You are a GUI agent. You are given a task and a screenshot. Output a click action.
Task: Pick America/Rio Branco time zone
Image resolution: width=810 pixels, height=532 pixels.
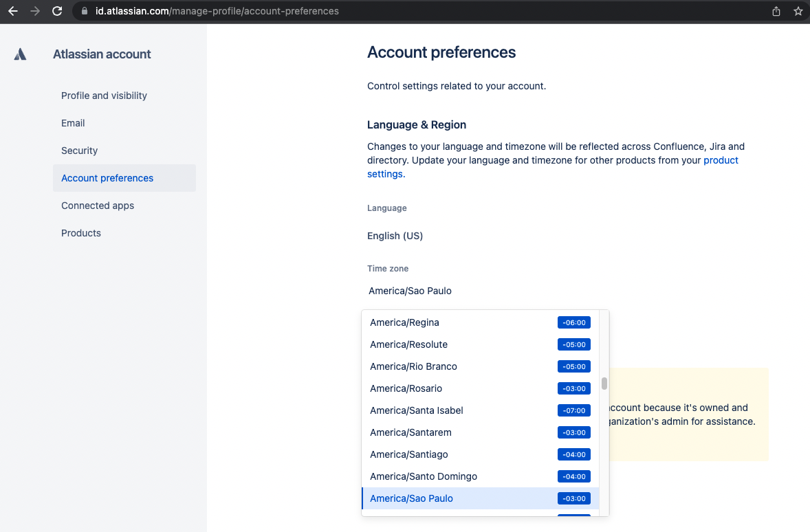point(413,366)
